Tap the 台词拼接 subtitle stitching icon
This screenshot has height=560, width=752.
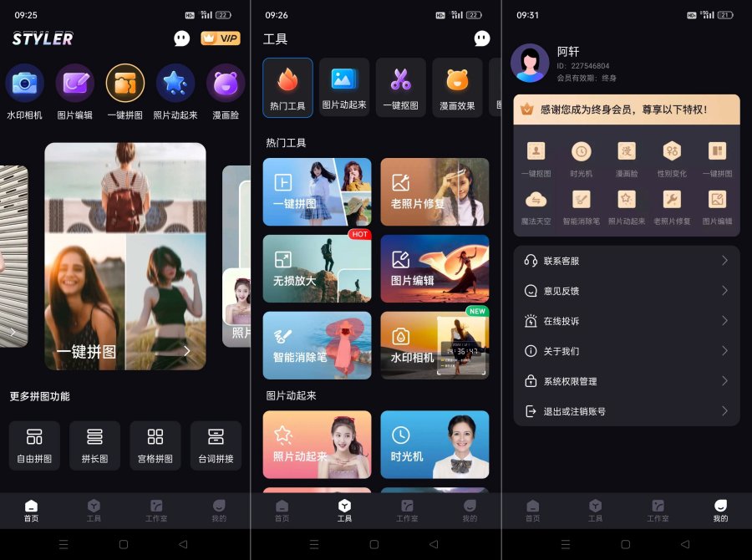216,445
